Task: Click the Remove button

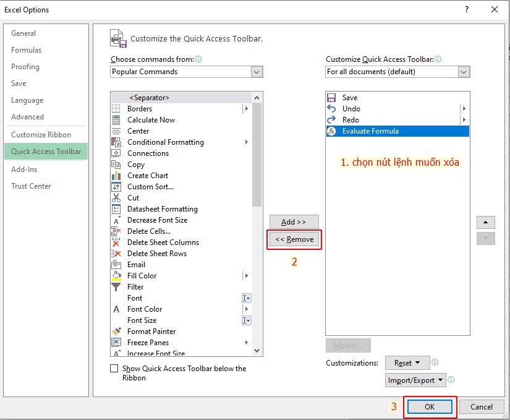Action: 294,239
